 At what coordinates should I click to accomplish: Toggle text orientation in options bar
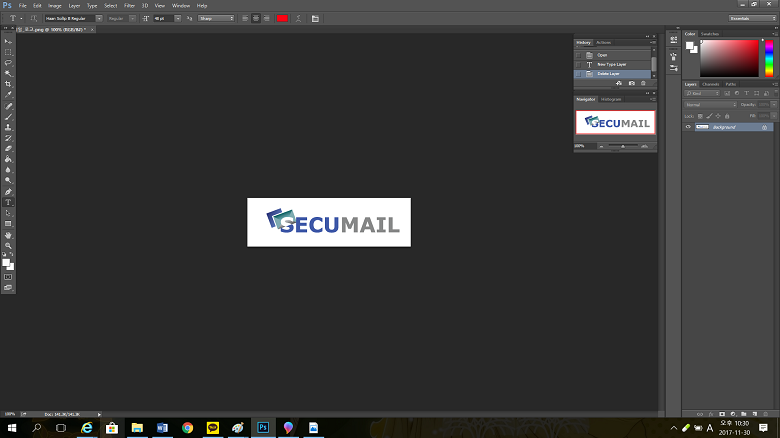tap(33, 18)
